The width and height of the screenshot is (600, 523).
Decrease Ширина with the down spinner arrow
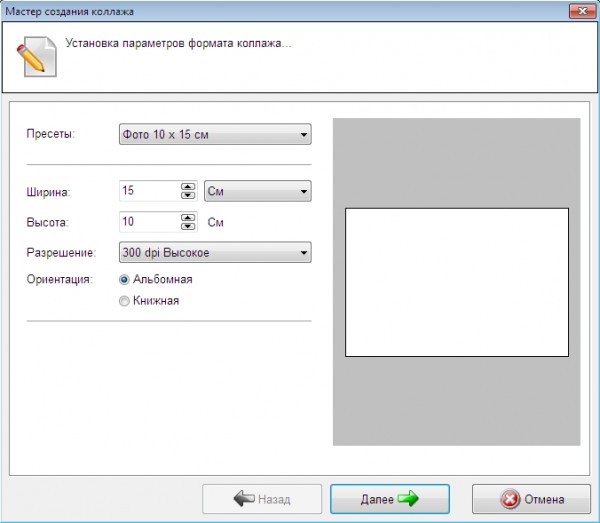pyautogui.click(x=188, y=195)
